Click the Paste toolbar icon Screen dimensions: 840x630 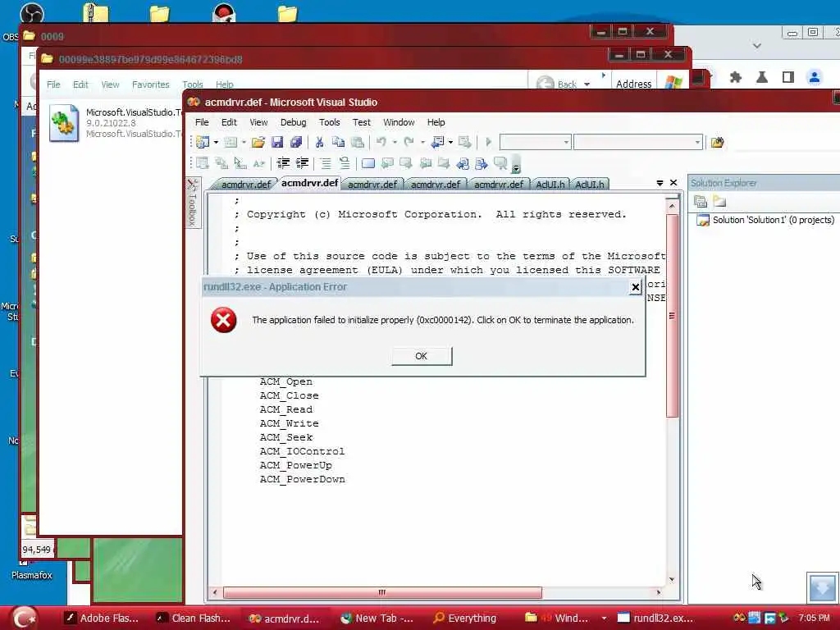(x=358, y=143)
